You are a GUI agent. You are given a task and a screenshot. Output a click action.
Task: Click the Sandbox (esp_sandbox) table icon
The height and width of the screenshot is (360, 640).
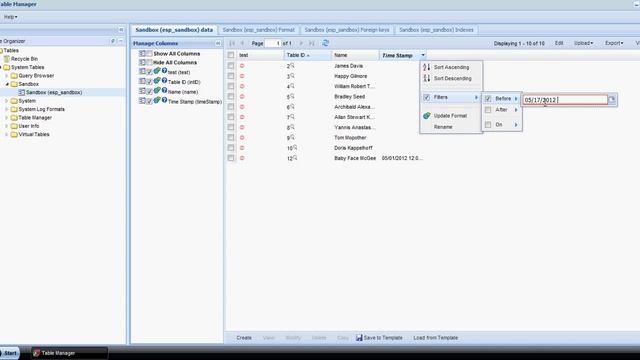[x=22, y=93]
